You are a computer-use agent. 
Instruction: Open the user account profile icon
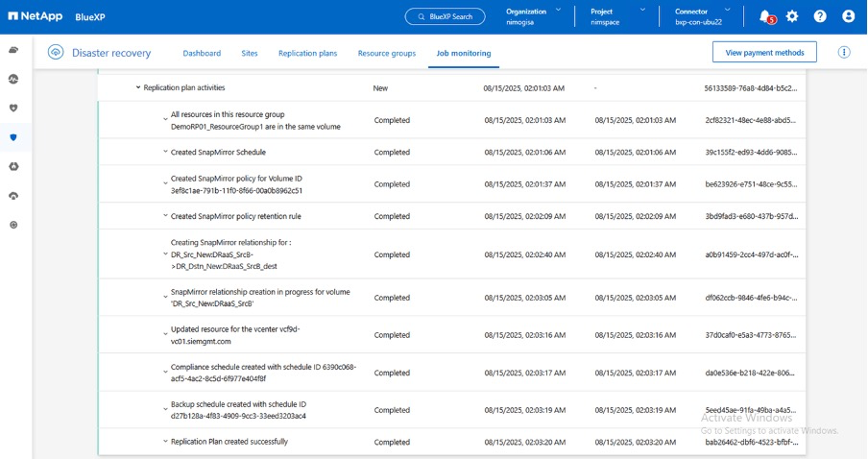tap(848, 16)
